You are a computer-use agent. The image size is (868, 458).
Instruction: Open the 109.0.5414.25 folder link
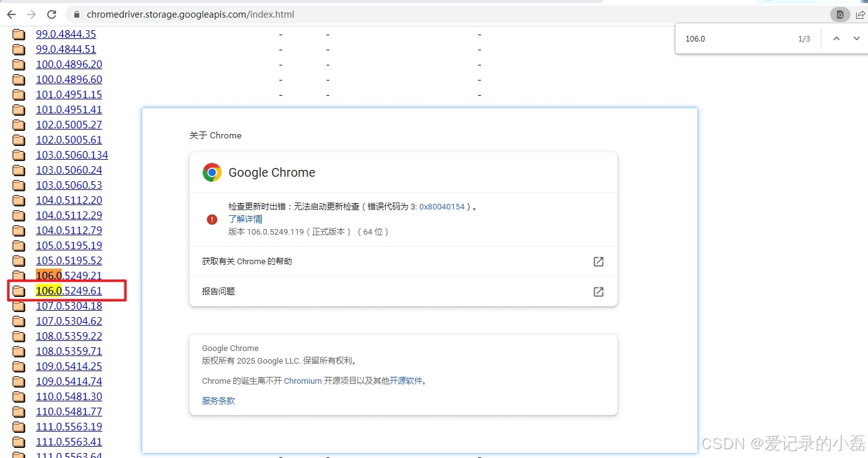click(69, 366)
